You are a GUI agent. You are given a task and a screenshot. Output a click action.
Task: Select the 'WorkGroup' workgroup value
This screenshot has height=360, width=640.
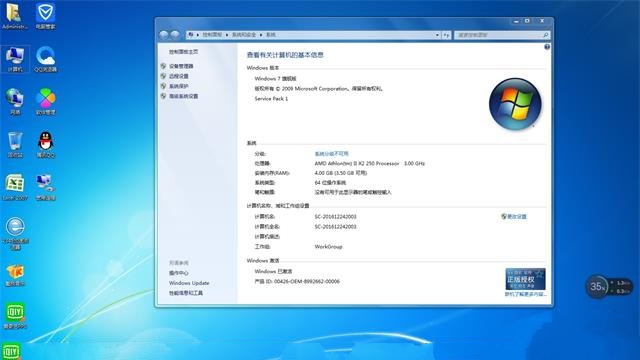click(329, 247)
